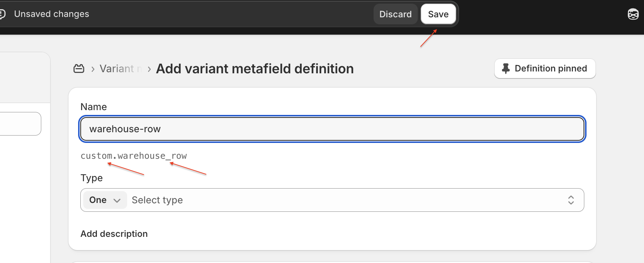The width and height of the screenshot is (644, 263).
Task: Click the breadcrumb chevron before Variant
Action: click(93, 69)
